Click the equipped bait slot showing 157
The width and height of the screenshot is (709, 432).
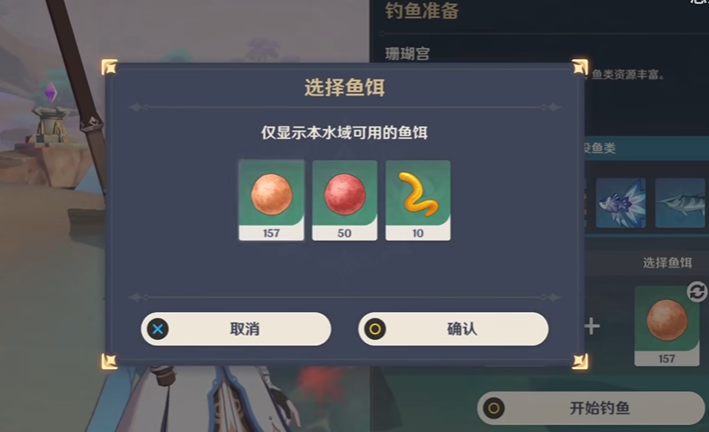click(x=667, y=326)
